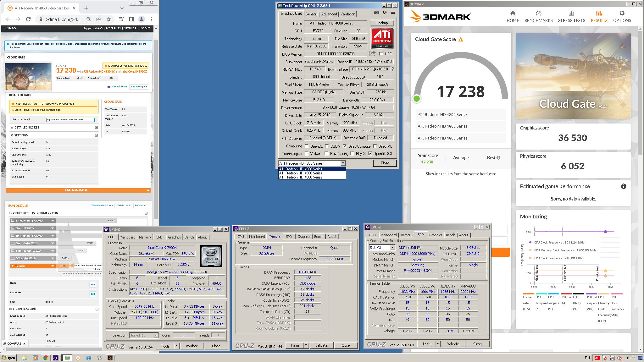This screenshot has width=644, height=362.
Task: Open Tools dropdown arrow in CPU-Z CPU window
Action: (x=176, y=346)
